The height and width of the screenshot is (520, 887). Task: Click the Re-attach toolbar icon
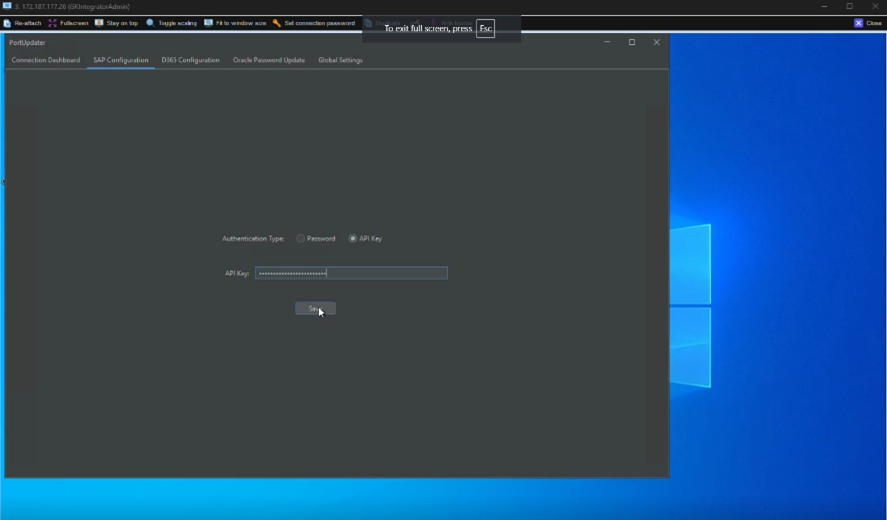7,23
